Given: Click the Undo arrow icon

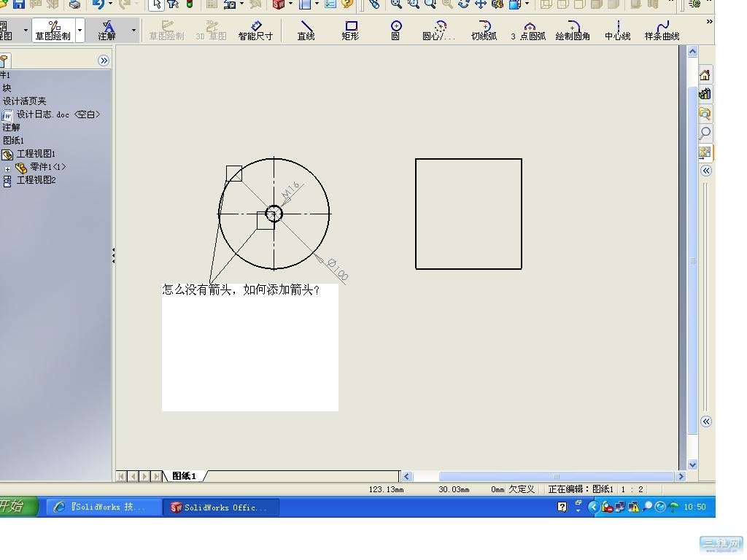Looking at the screenshot, I should [x=98, y=4].
